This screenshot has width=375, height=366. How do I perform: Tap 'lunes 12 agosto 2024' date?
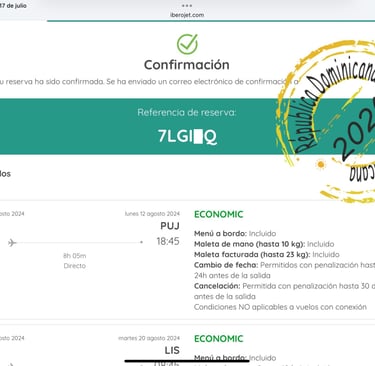tap(152, 214)
